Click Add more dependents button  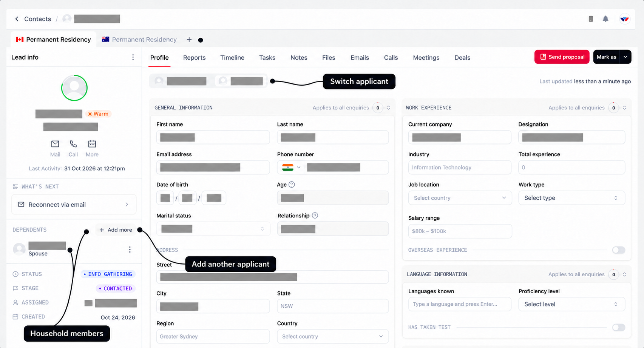116,229
